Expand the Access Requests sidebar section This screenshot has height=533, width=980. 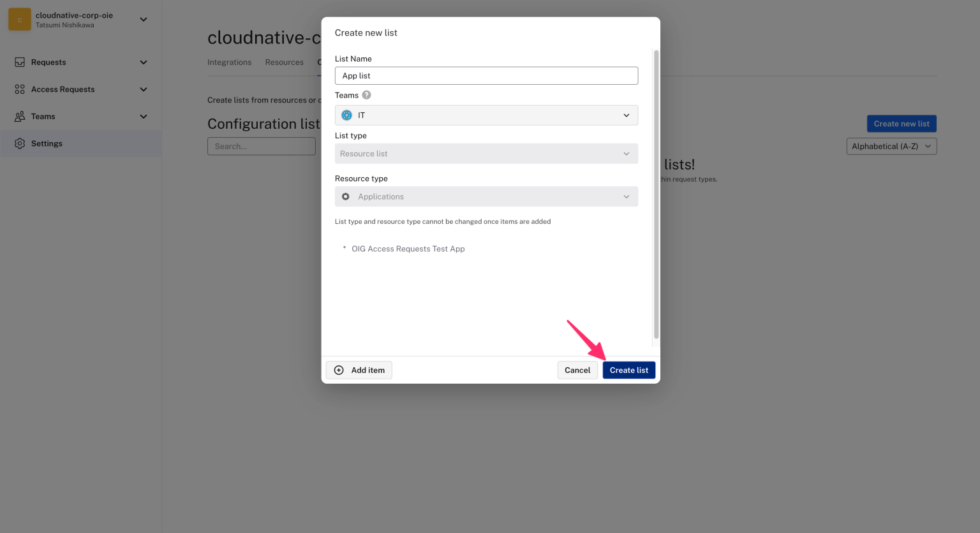click(144, 89)
